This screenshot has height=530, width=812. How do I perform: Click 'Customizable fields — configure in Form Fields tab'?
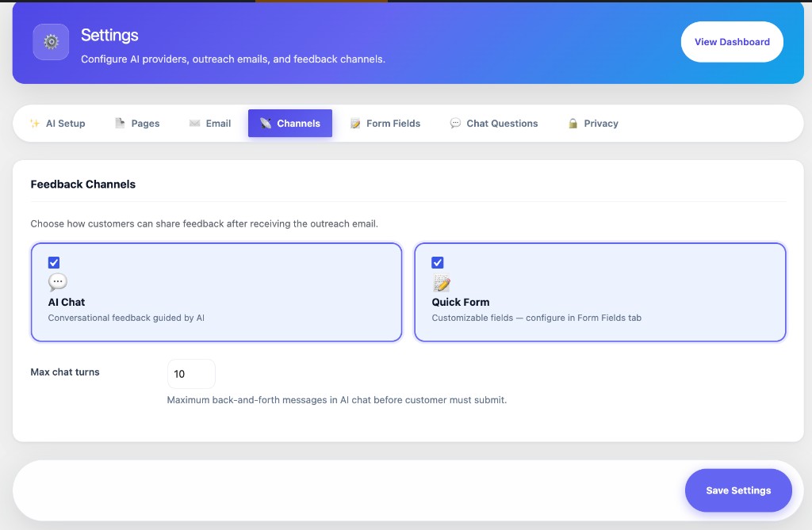pos(537,318)
